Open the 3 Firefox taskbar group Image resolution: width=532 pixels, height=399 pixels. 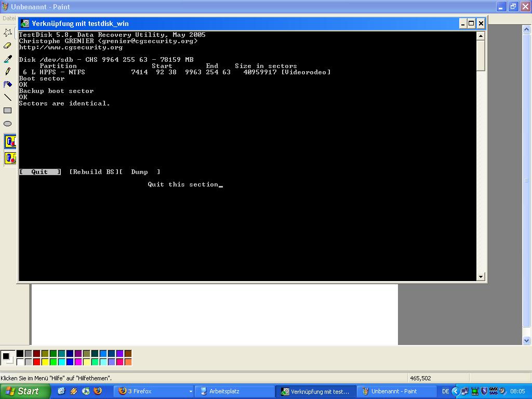click(153, 391)
